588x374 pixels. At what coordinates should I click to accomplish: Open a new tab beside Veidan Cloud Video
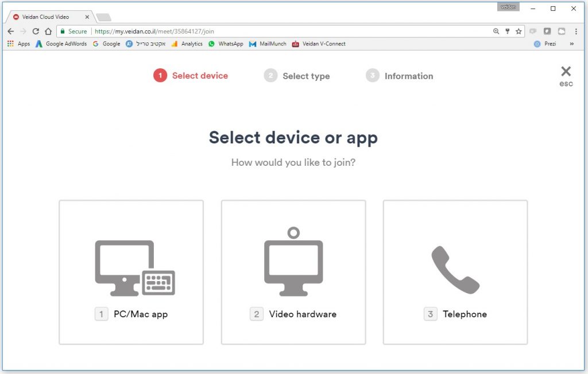point(104,17)
